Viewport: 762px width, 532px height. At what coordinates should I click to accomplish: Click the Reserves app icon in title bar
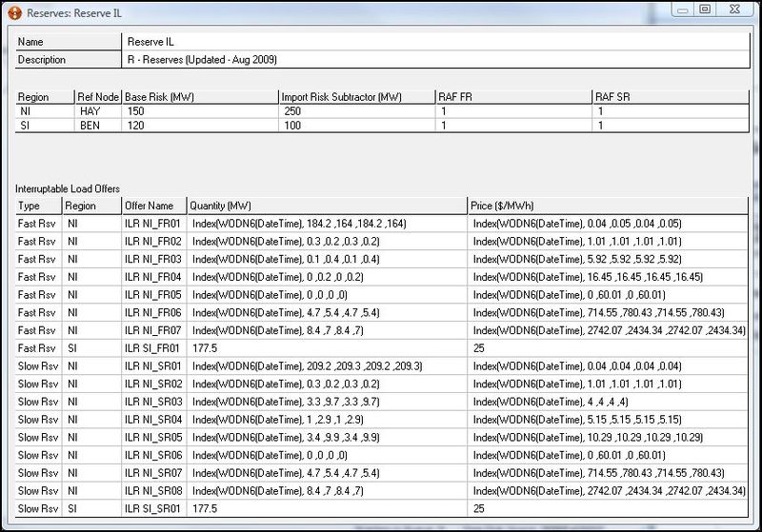point(15,13)
